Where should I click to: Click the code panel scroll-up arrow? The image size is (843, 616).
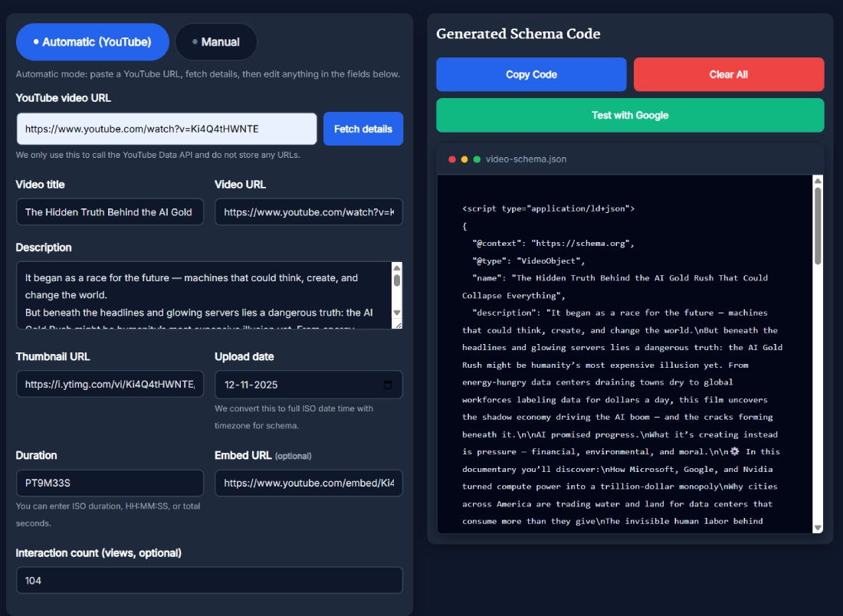(818, 182)
